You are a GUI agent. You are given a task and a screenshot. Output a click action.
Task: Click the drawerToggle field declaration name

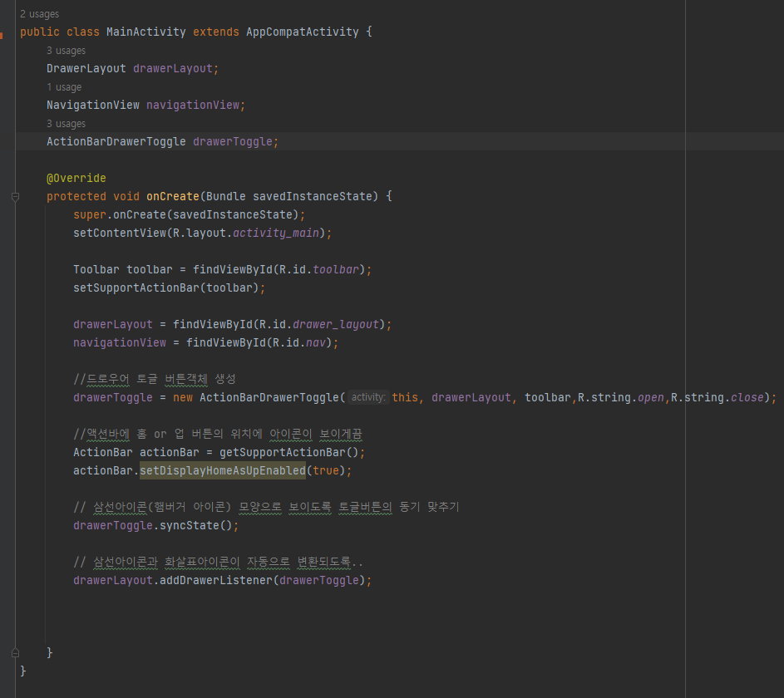point(233,142)
